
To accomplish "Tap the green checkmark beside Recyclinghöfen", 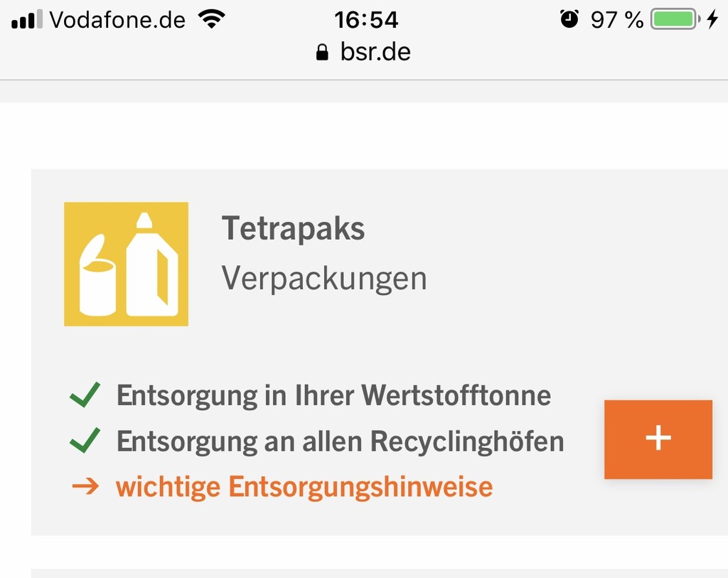I will click(x=85, y=439).
